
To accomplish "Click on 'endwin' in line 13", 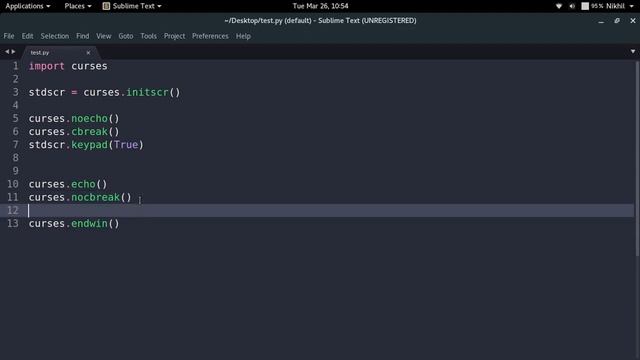I will coord(89,223).
